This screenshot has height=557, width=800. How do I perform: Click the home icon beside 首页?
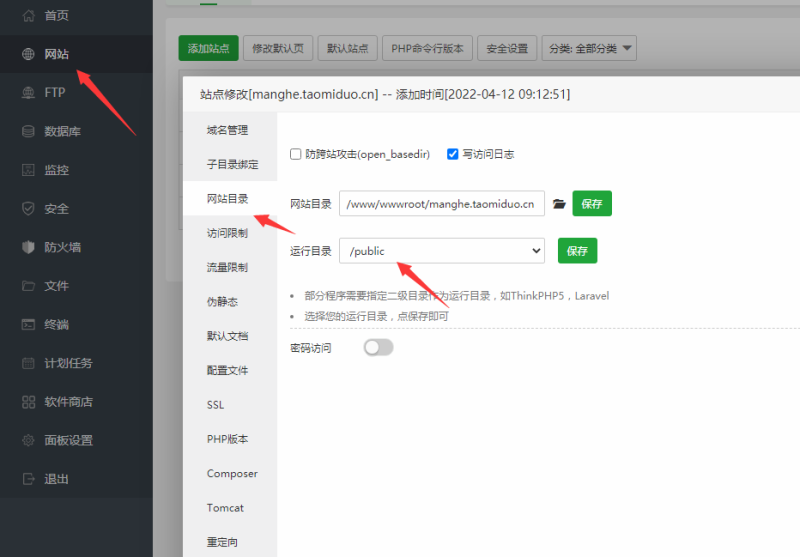tap(29, 15)
